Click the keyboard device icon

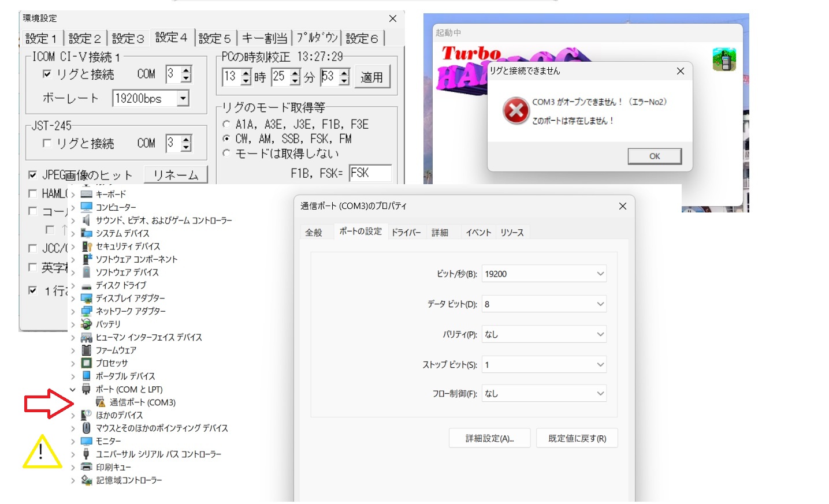(87, 194)
